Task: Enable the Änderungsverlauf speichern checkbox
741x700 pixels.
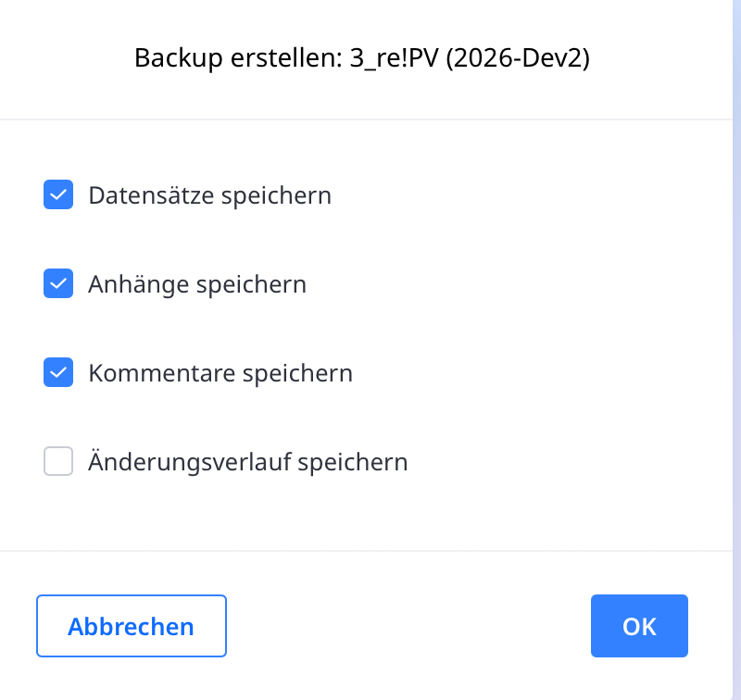Action: point(58,461)
